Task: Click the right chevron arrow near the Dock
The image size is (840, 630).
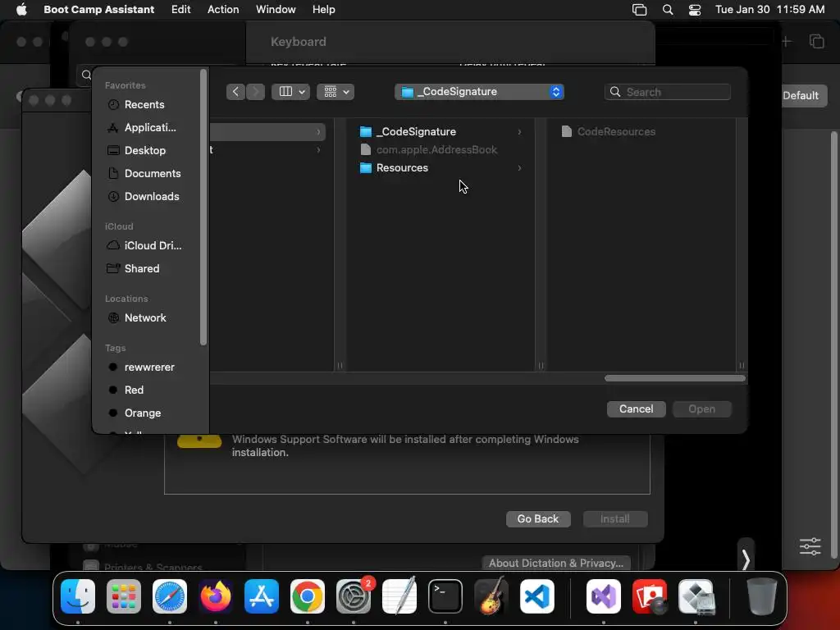Action: [x=746, y=559]
